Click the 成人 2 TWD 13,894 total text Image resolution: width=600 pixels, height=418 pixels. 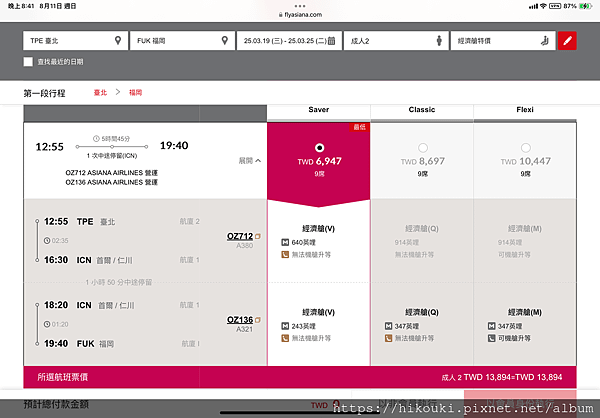(502, 377)
